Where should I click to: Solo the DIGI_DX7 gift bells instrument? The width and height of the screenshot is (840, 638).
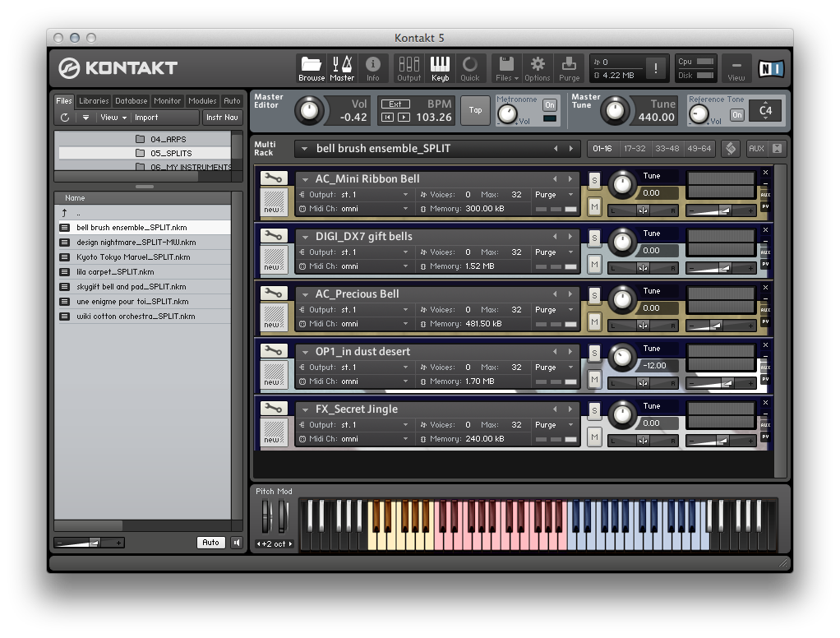pos(594,238)
